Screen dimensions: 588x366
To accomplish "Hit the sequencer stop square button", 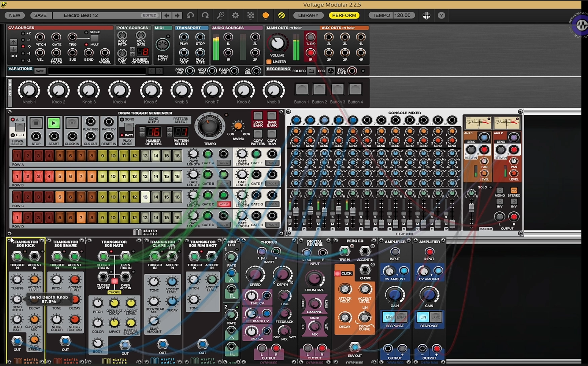I will point(36,123).
